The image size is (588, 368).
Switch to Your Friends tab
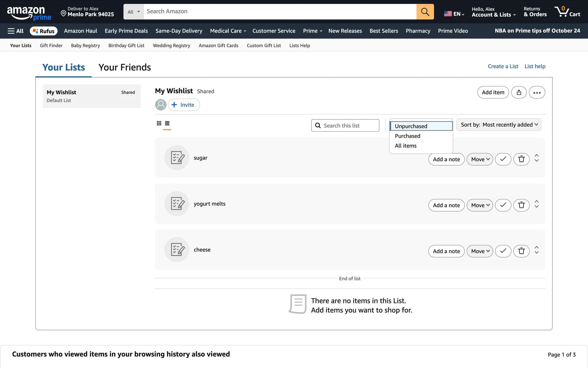click(x=125, y=67)
